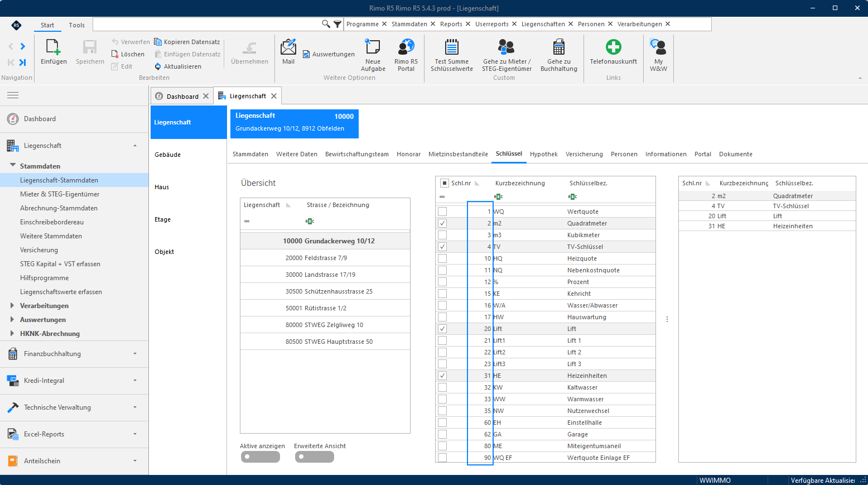The width and height of the screenshot is (868, 485).
Task: Select Objekt in the level navigation
Action: [x=189, y=252]
